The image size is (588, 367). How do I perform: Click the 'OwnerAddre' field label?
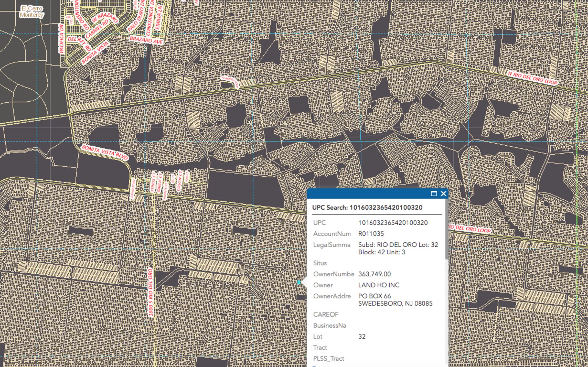pos(332,296)
